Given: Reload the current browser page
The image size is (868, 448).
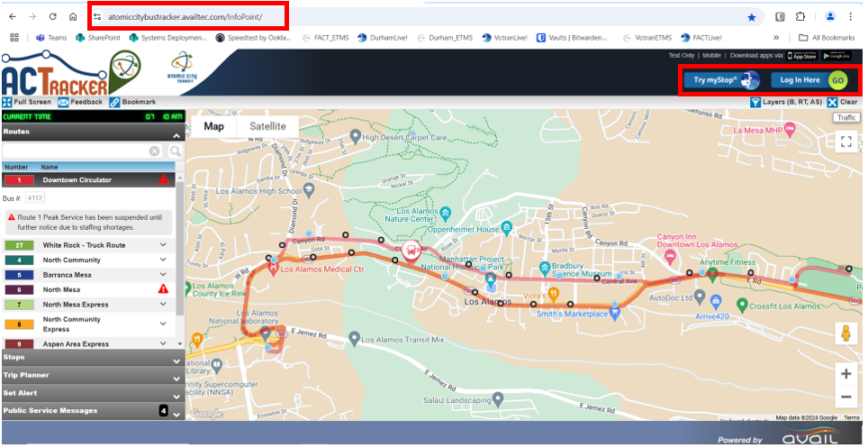Looking at the screenshot, I should tap(52, 17).
